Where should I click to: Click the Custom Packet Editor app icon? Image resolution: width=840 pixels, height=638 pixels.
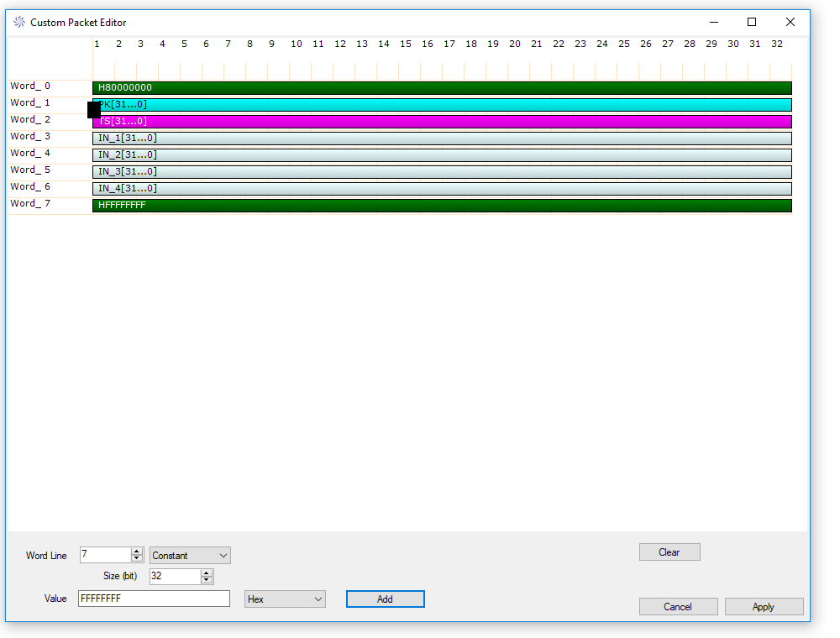[19, 22]
